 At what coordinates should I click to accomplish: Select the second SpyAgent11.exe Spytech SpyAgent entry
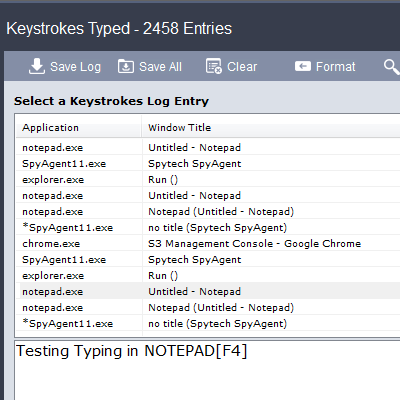point(208,260)
